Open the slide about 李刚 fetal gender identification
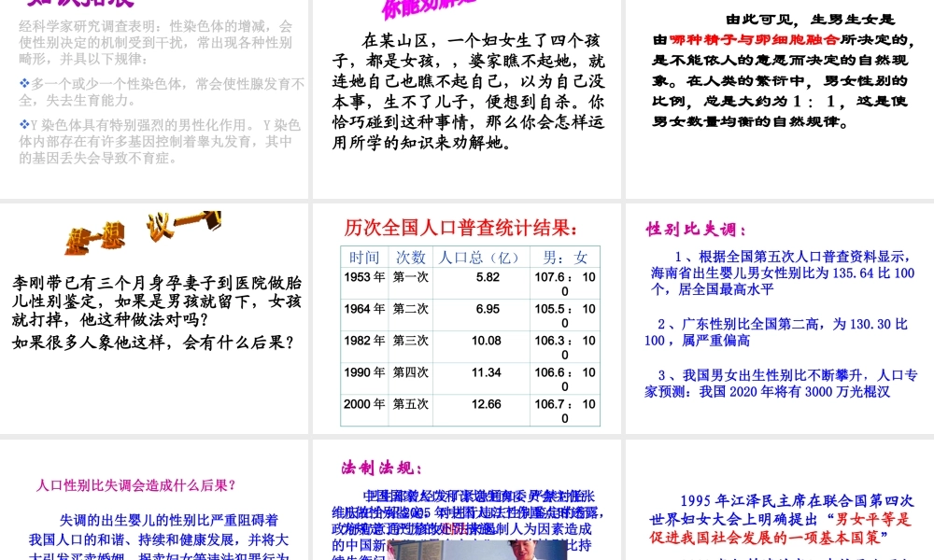The height and width of the screenshot is (560, 934). (x=154, y=319)
